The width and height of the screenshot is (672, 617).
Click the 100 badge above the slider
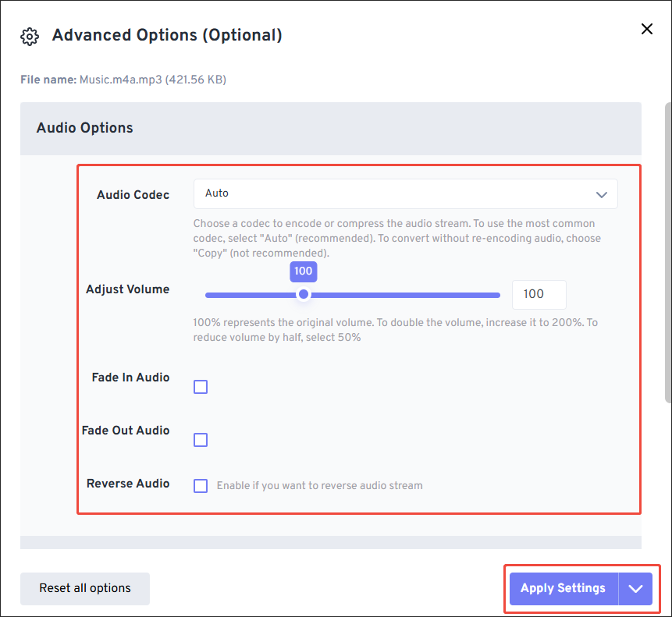pyautogui.click(x=304, y=271)
